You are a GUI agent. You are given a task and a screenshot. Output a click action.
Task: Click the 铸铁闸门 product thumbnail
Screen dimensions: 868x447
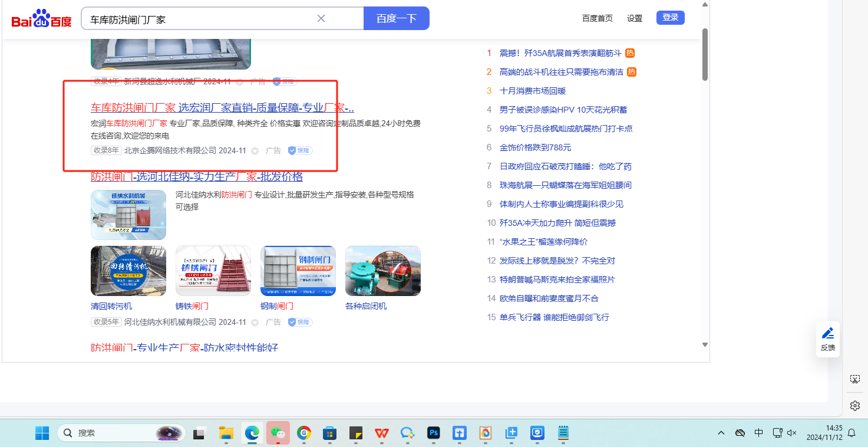(x=213, y=271)
